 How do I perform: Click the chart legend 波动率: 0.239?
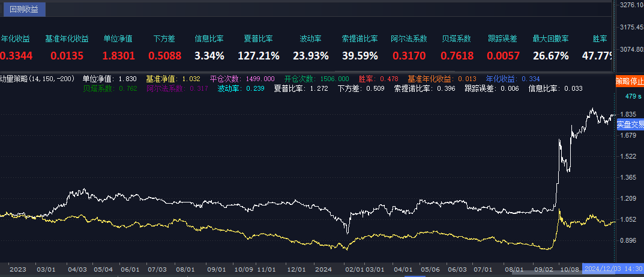coord(241,88)
